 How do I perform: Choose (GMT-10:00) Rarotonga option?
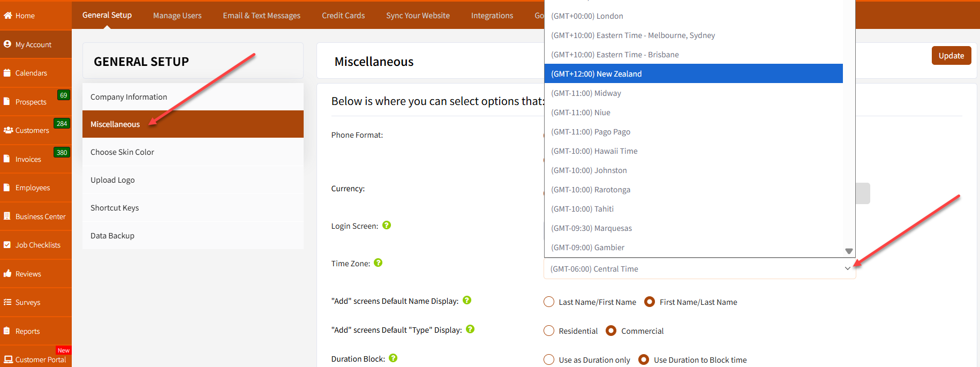pos(693,190)
